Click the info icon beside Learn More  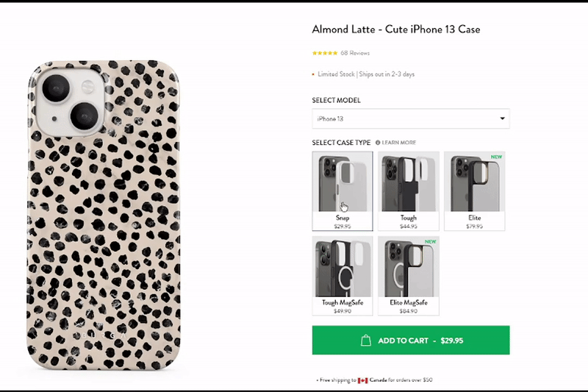378,143
